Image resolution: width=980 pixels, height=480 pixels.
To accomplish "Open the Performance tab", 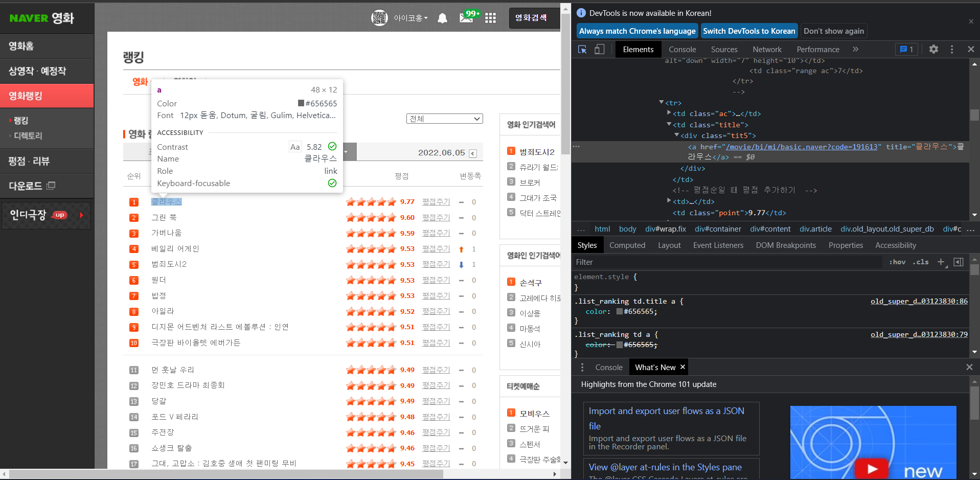I will (818, 50).
